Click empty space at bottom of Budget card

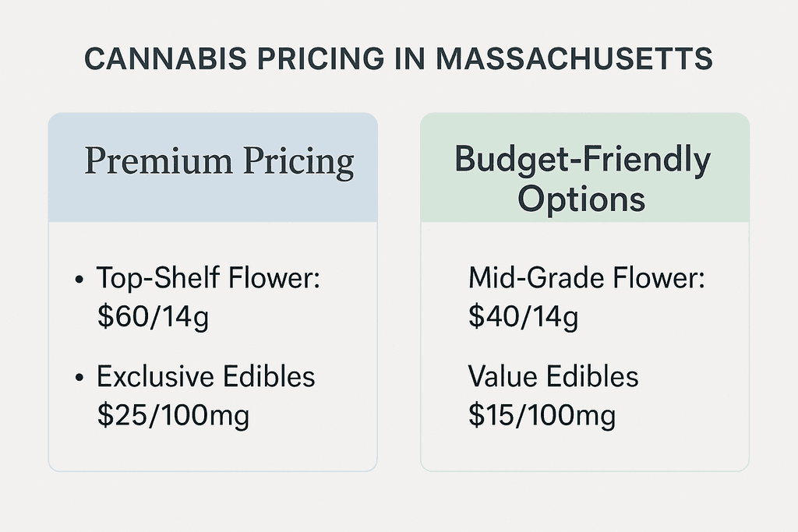tap(584, 452)
